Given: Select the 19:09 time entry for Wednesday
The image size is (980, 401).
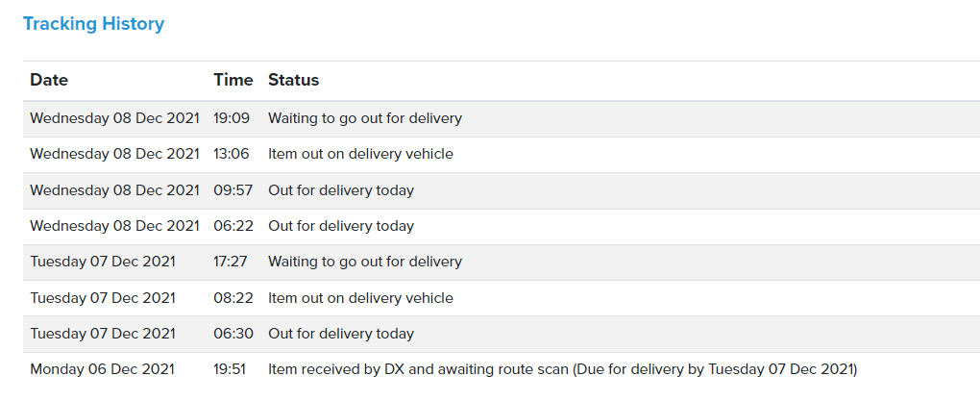Looking at the screenshot, I should click(232, 118).
